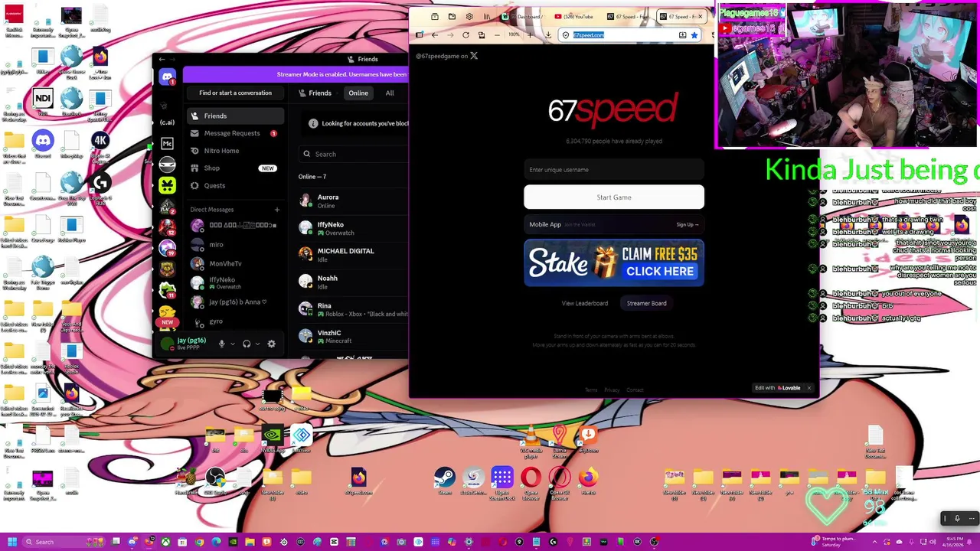
Task: Open browser downloads arrow icon
Action: 548,35
